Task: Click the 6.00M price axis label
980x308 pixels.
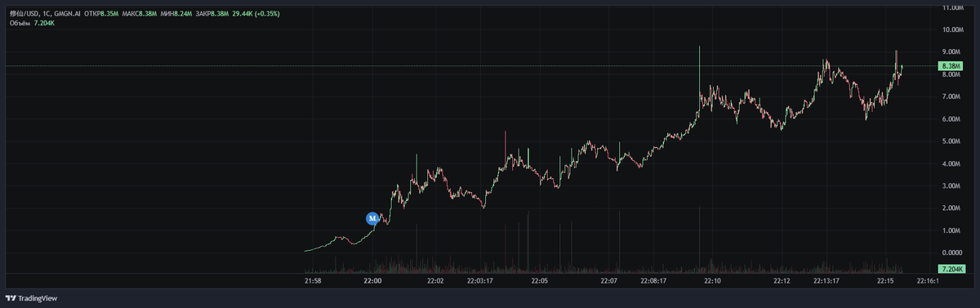Action: click(952, 119)
